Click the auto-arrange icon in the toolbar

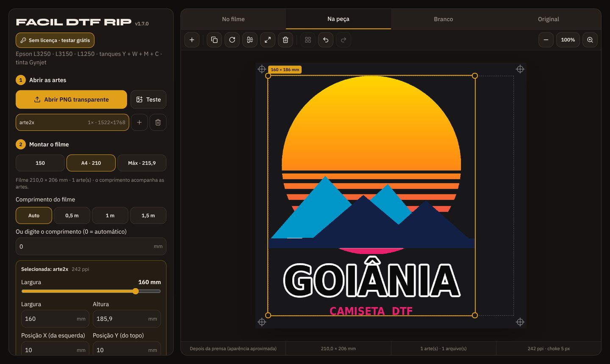(x=250, y=40)
